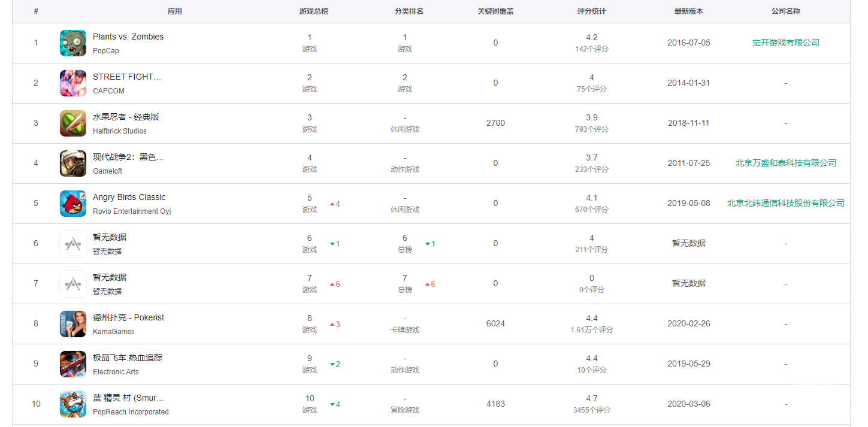The height and width of the screenshot is (427, 868).
Task: Select placeholder app icon in row 6
Action: [x=73, y=244]
